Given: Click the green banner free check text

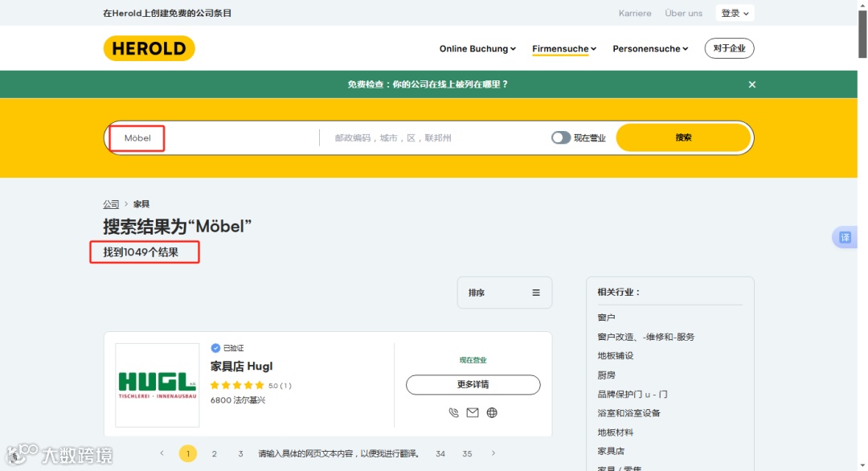Looking at the screenshot, I should [428, 84].
